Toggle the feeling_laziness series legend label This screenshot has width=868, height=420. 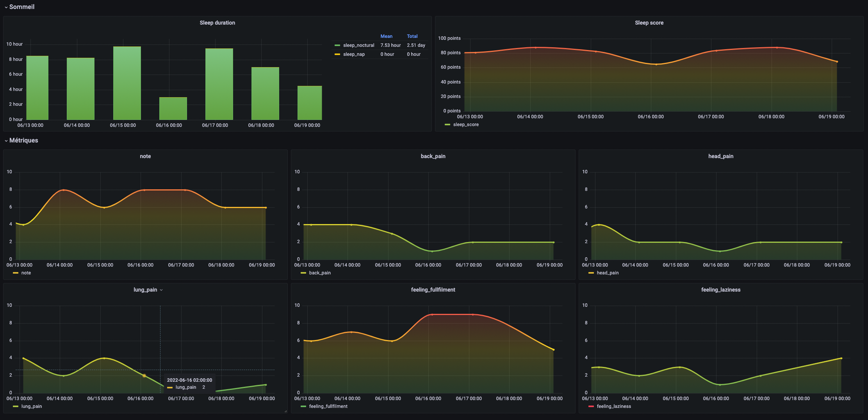614,406
